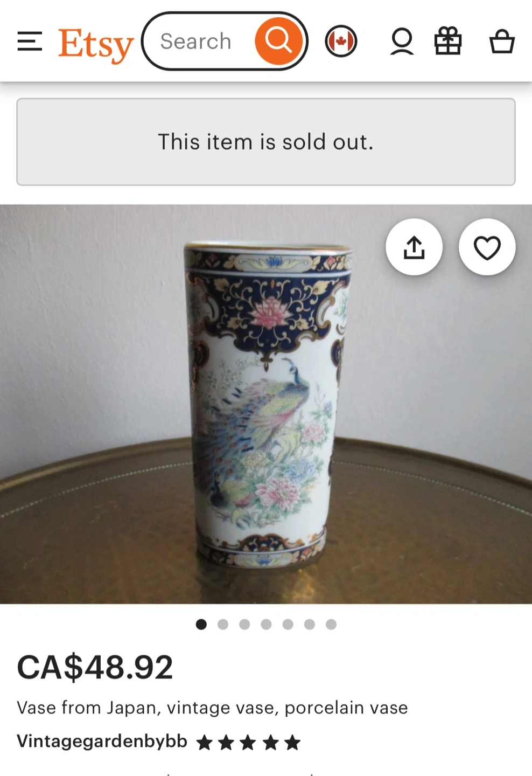Favorite the vase with heart button

[487, 247]
